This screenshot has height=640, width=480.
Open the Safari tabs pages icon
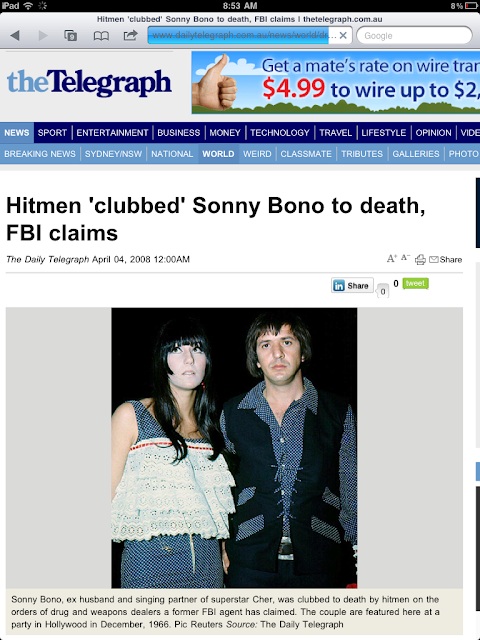point(70,36)
